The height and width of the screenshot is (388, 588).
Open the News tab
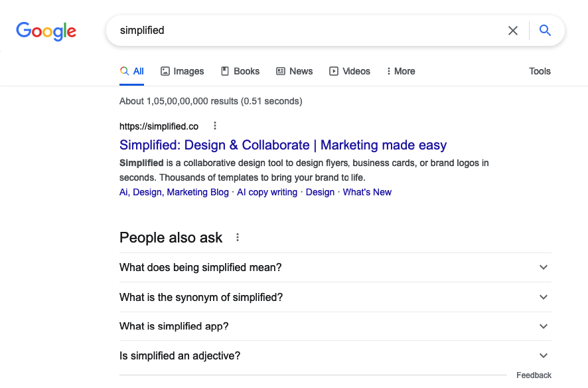pos(295,71)
